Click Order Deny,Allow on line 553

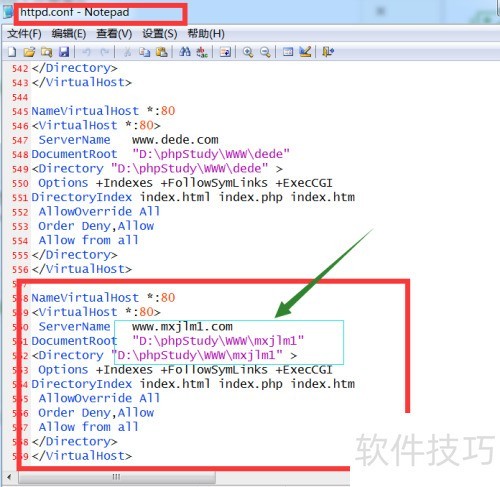tap(96, 226)
